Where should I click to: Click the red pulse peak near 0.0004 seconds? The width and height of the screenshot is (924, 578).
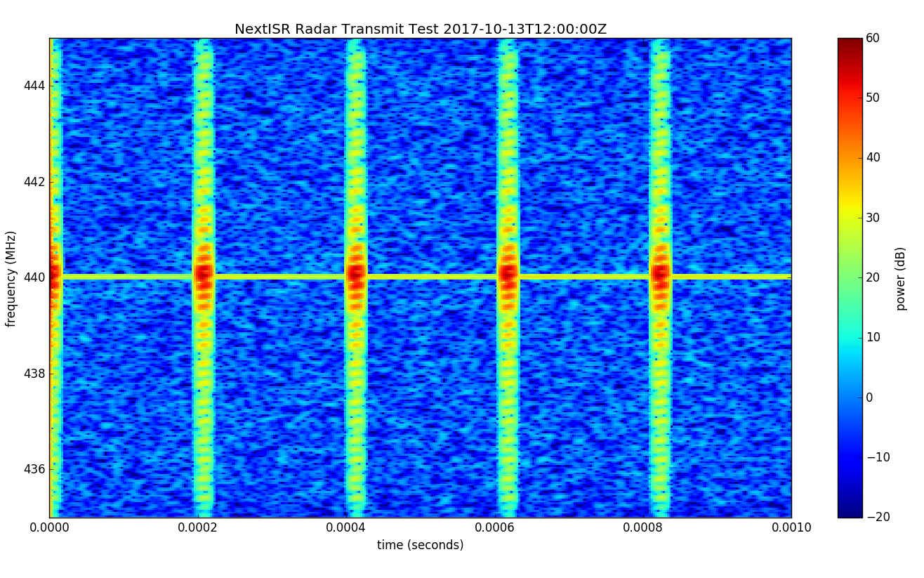tap(356, 273)
